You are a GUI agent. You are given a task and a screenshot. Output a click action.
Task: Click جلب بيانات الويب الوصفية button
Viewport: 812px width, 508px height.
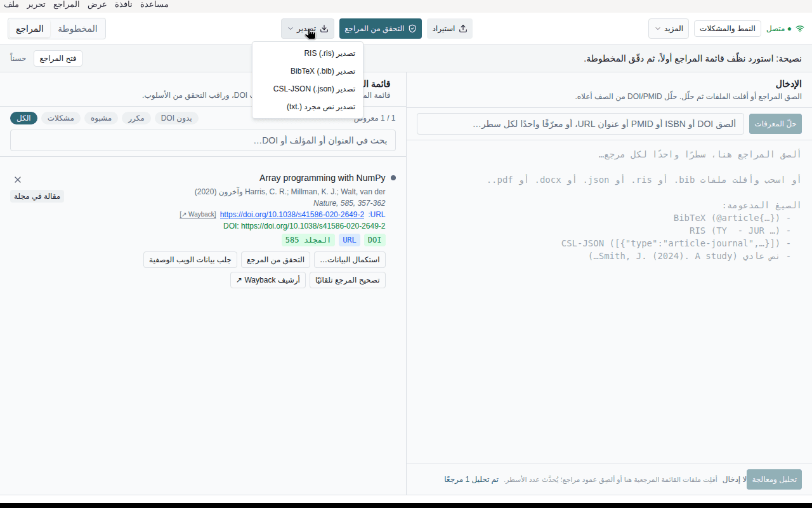pyautogui.click(x=190, y=260)
